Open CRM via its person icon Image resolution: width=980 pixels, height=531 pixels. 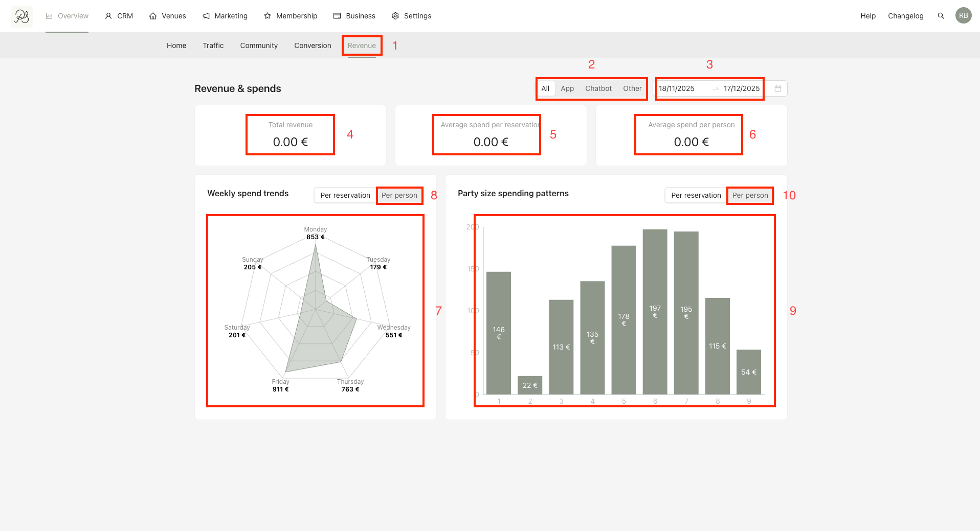click(x=108, y=16)
